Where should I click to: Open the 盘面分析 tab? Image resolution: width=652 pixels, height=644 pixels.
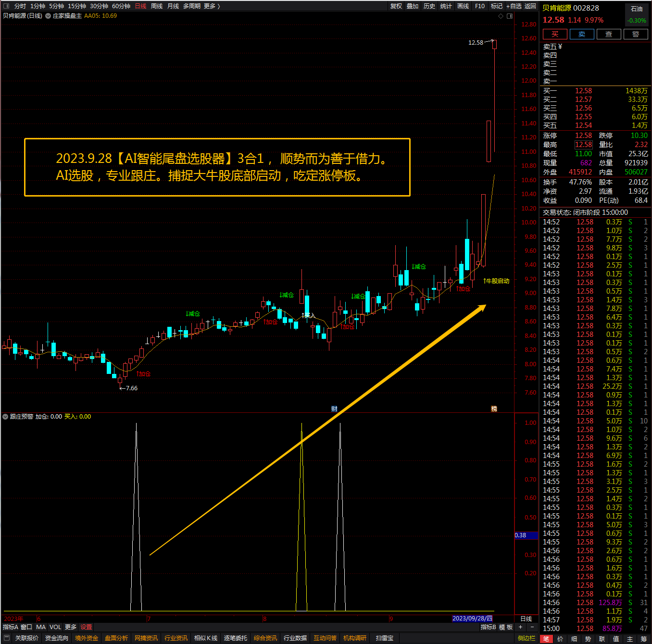(116, 638)
